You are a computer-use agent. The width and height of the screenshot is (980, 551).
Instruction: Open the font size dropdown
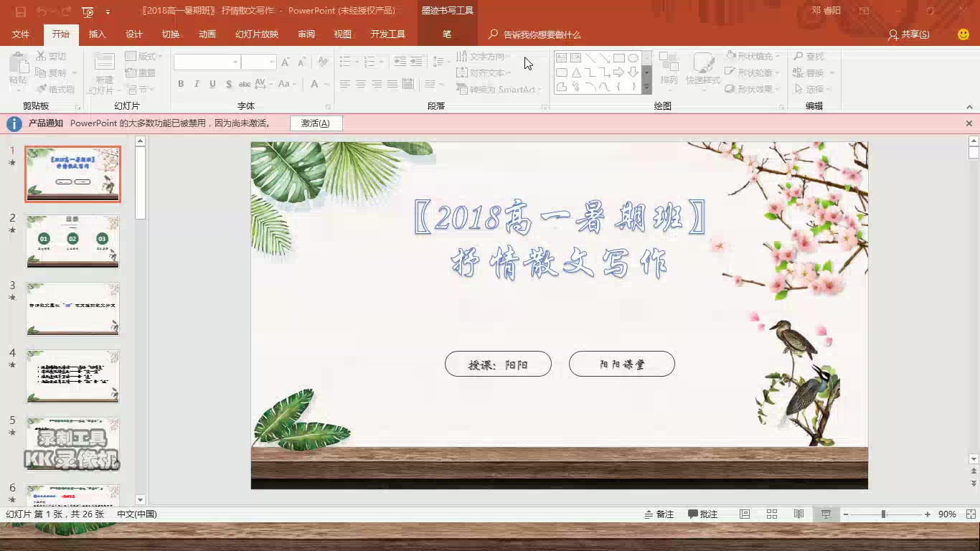pyautogui.click(x=271, y=62)
